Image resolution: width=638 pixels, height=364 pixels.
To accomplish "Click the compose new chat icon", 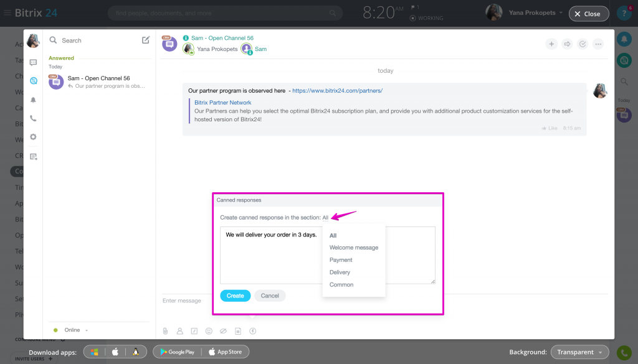I will click(146, 40).
